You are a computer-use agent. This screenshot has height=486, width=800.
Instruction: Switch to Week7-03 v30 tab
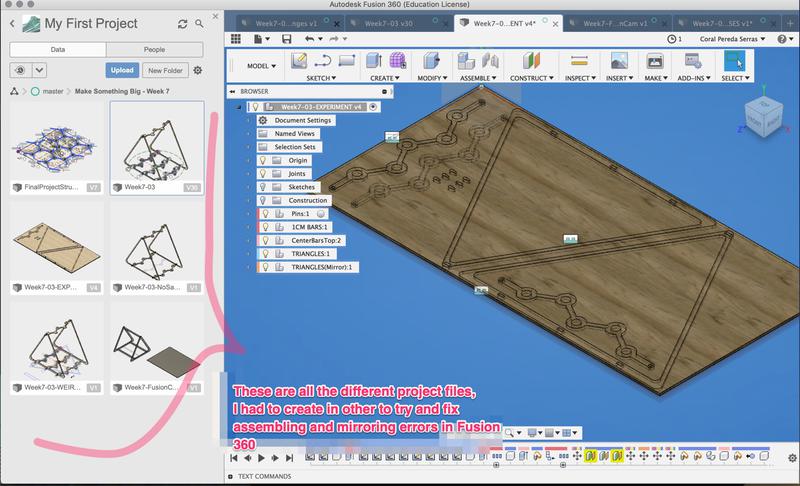(x=389, y=23)
